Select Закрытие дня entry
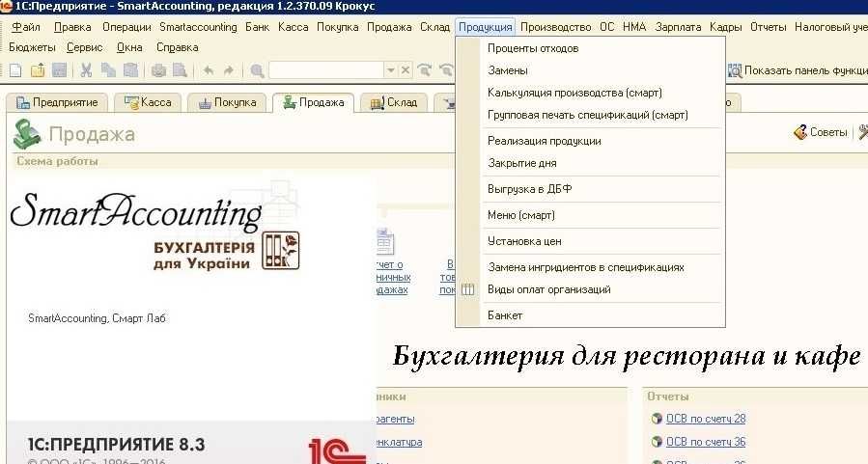868x464 pixels. [602, 163]
